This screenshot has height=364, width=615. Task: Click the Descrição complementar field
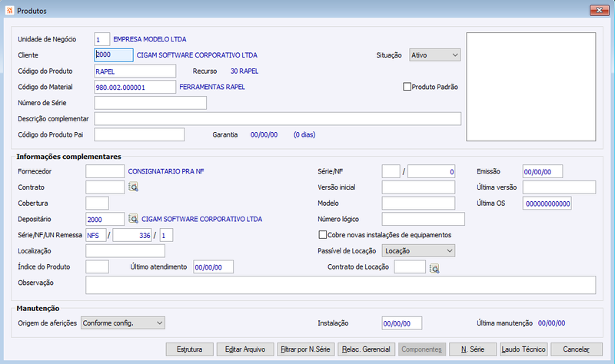click(x=278, y=119)
